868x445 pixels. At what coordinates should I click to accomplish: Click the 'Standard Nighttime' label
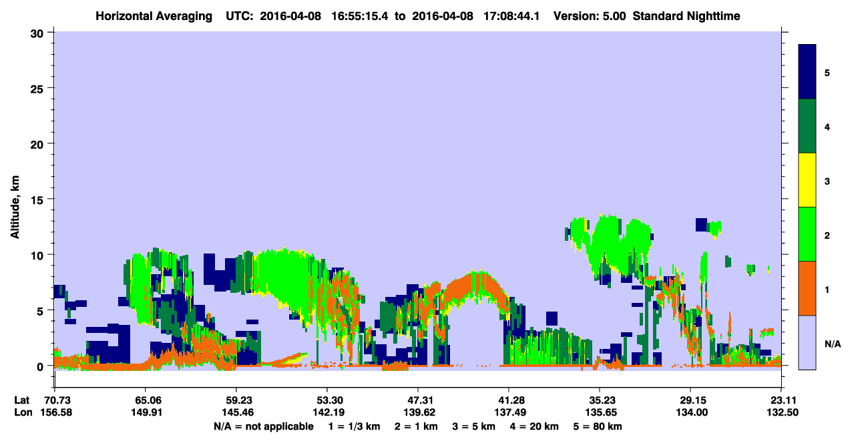click(686, 16)
